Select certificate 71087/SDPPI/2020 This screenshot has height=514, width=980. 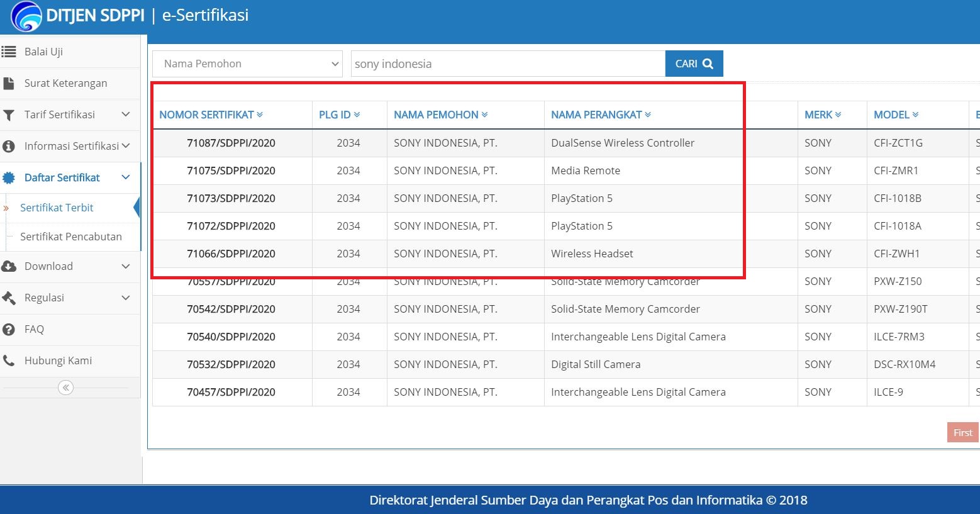coord(231,143)
